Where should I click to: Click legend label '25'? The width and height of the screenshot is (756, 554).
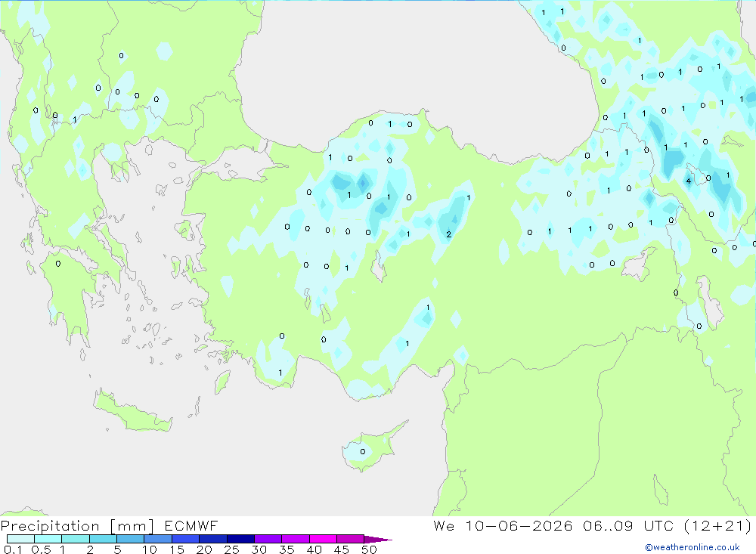tap(231, 549)
